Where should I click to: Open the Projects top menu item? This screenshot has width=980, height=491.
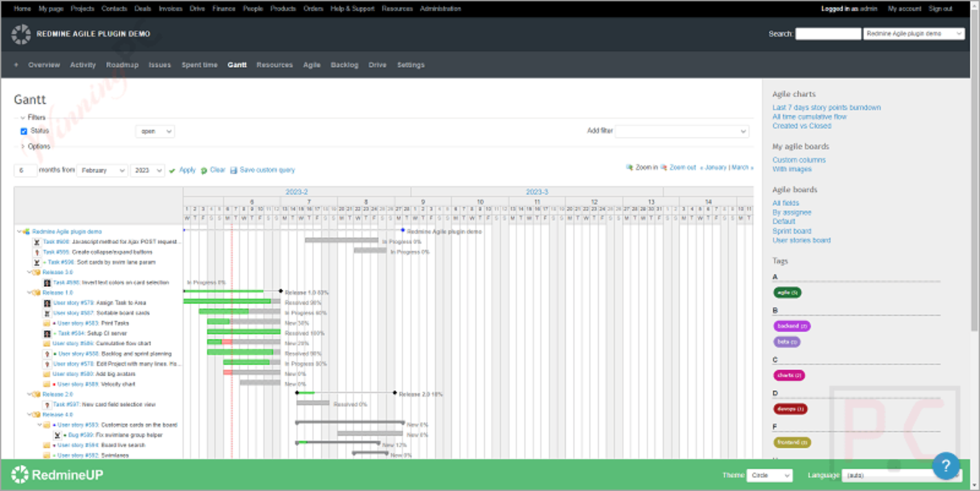82,9
